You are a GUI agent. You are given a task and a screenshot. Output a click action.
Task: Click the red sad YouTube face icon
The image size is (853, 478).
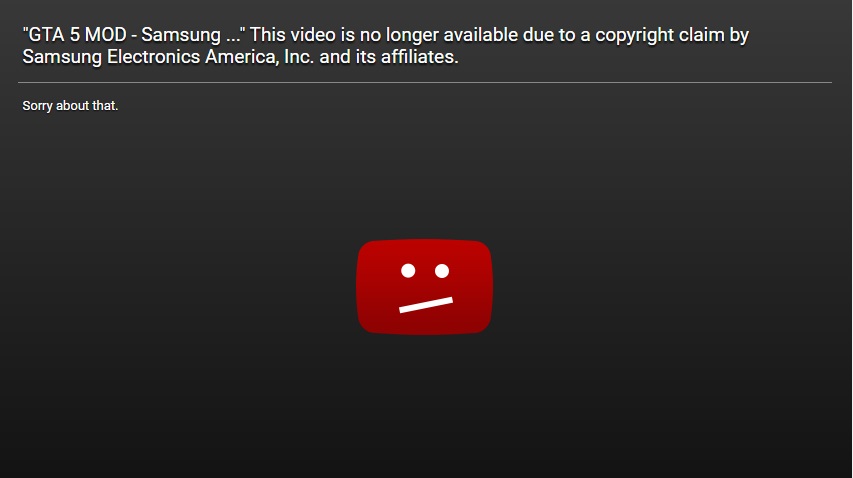(424, 287)
